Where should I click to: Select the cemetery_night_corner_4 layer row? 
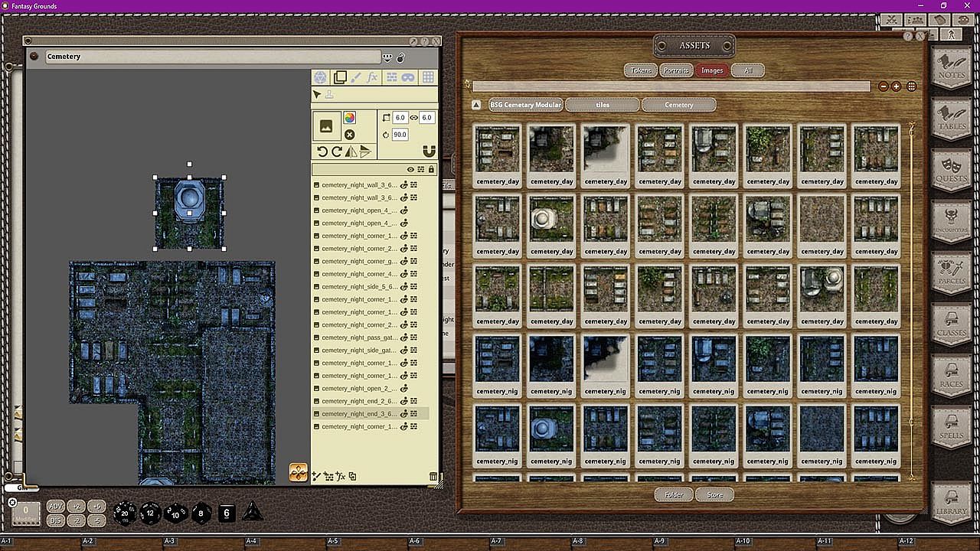371,274
